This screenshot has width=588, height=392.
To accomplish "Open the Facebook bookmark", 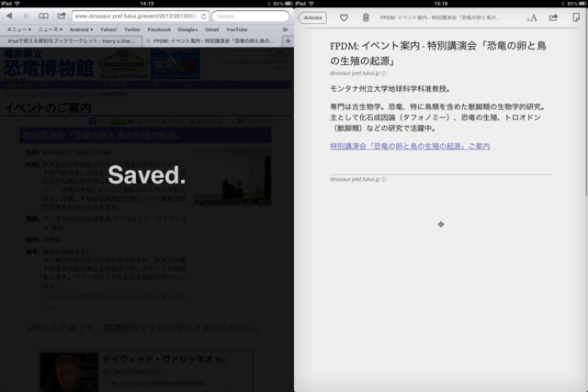I will pos(159,29).
